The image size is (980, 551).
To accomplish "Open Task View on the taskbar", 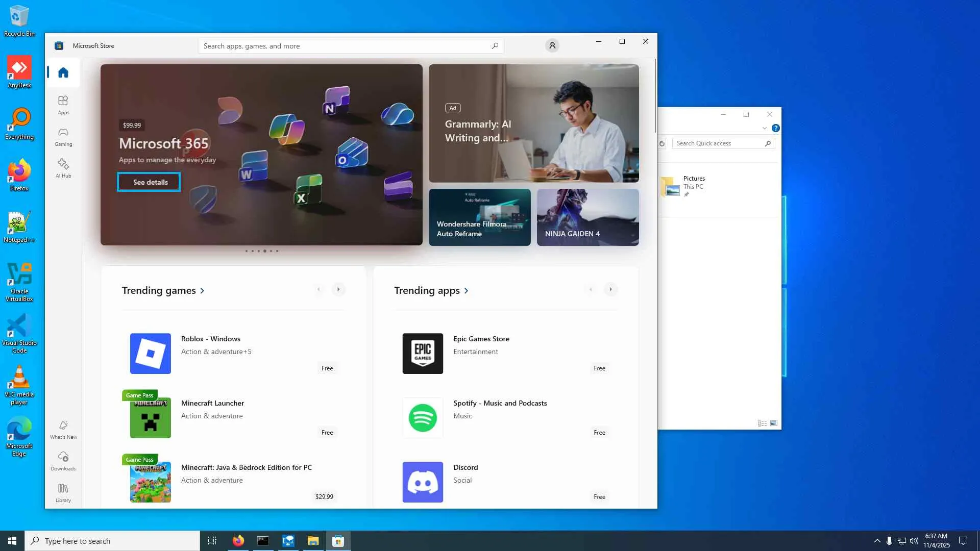I will (212, 541).
